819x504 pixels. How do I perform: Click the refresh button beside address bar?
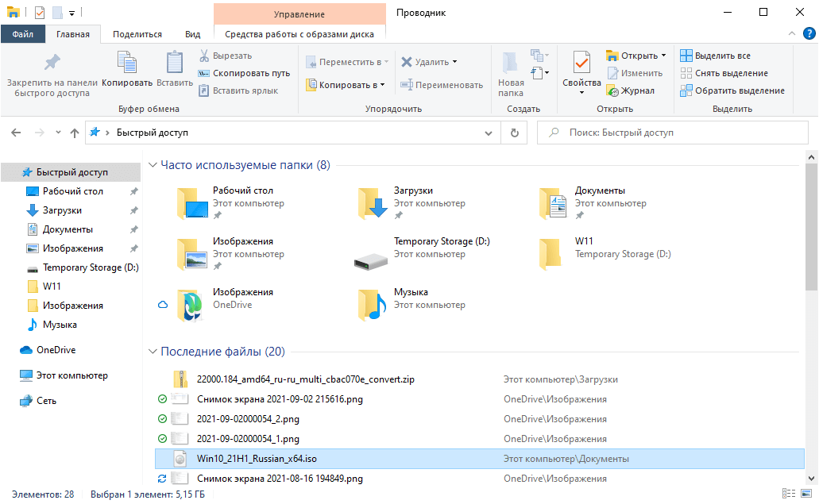pos(515,133)
